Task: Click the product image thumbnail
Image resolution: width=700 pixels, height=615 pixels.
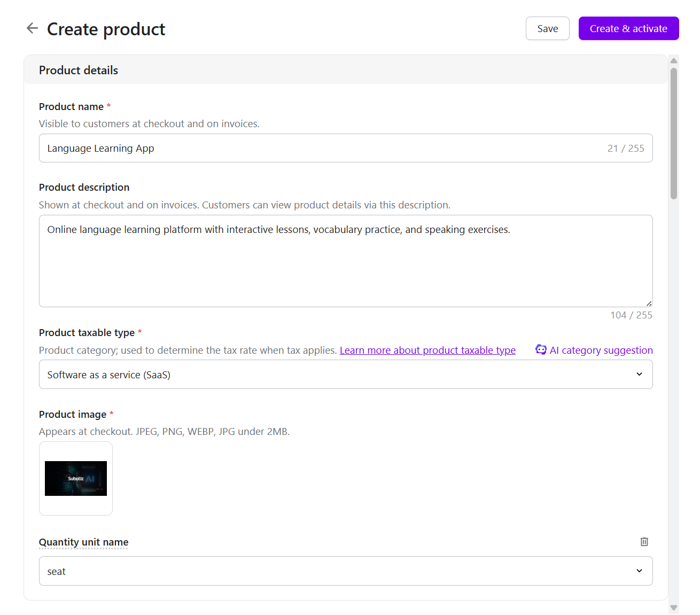Action: coord(76,479)
